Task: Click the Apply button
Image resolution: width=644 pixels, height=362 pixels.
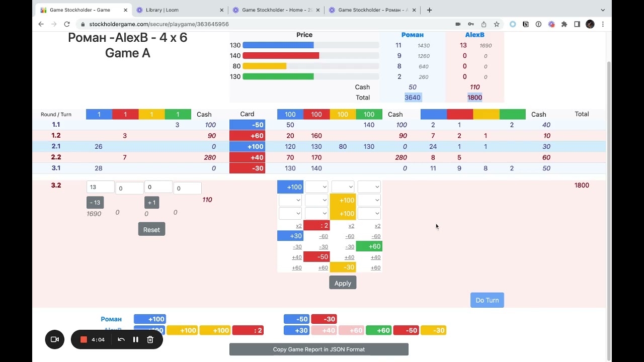Action: point(343,283)
